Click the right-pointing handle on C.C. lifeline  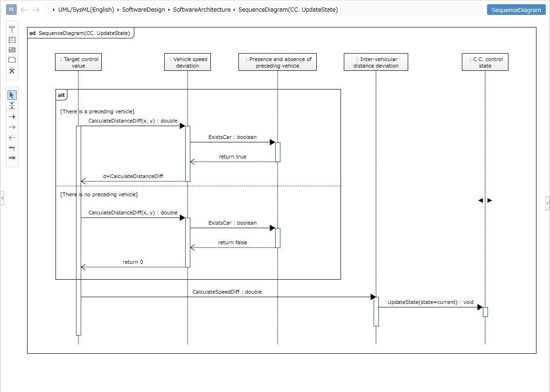coord(490,200)
